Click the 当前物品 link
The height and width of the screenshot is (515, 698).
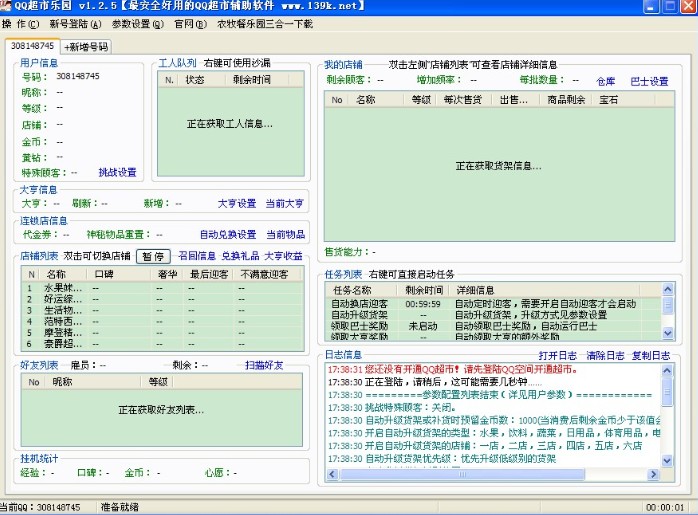(285, 235)
